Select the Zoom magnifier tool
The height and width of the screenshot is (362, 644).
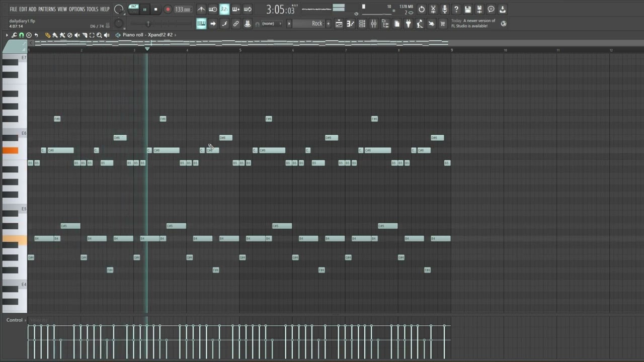point(99,35)
